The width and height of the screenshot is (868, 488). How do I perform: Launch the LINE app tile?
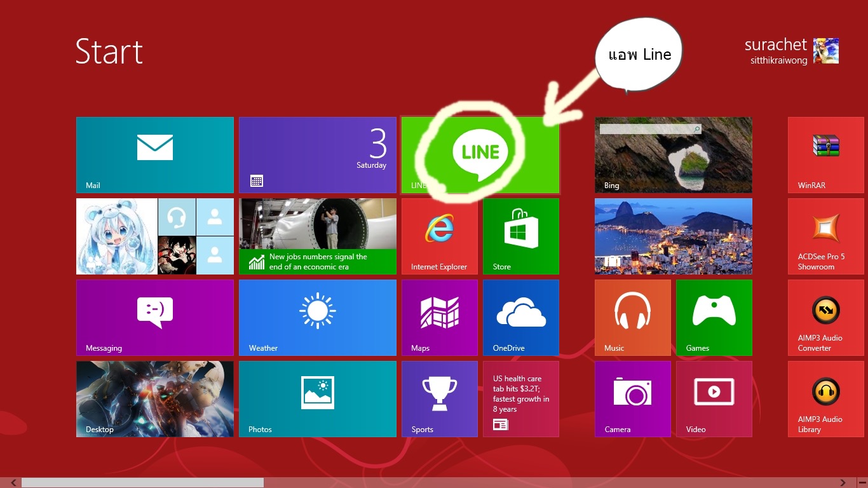[480, 155]
